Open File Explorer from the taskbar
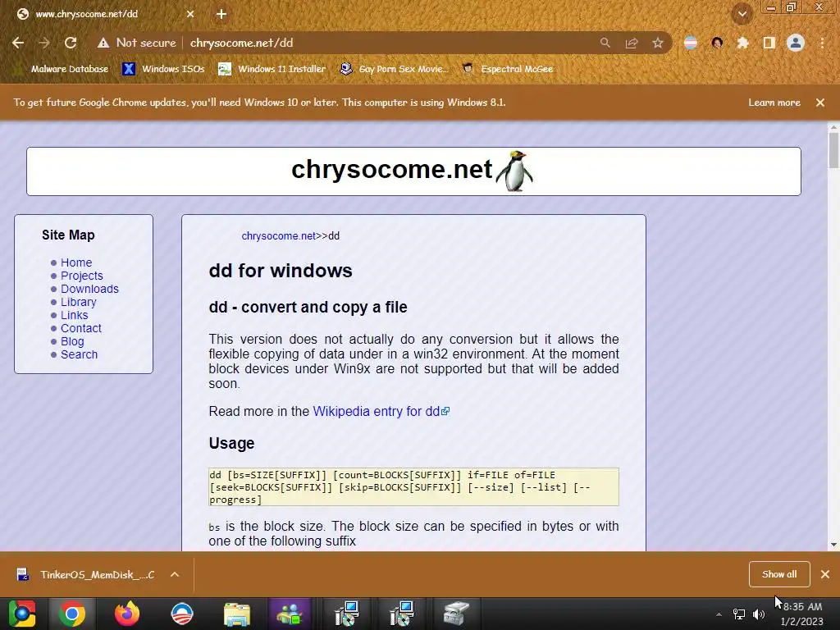840x630 pixels. pos(237,614)
